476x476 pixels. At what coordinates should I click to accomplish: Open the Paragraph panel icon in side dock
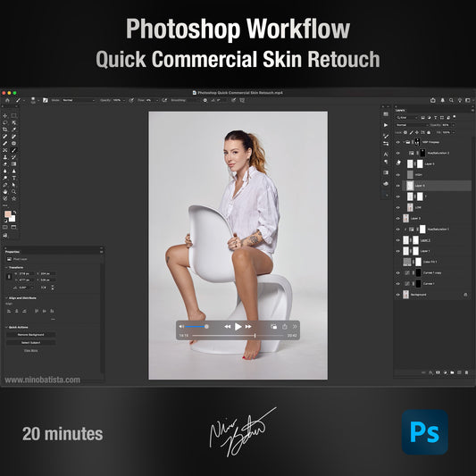(x=386, y=162)
